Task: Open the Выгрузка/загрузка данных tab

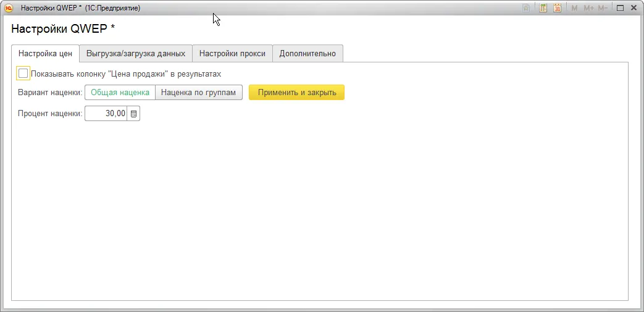Action: click(136, 53)
